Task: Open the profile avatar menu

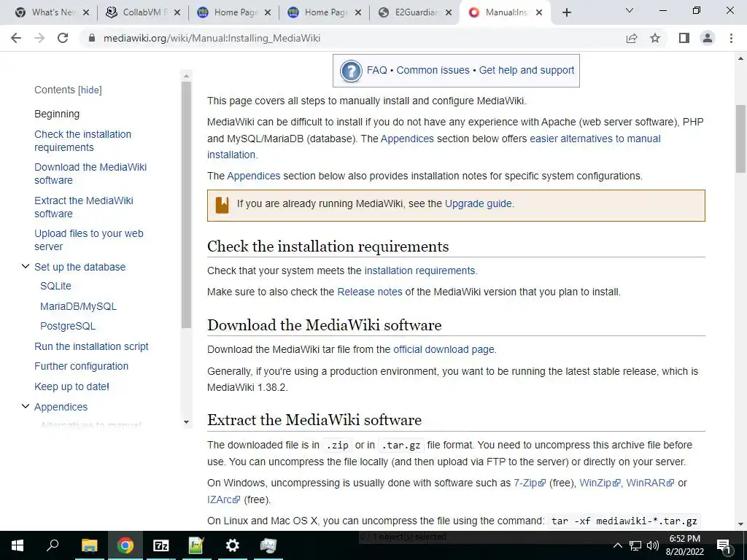Action: (708, 38)
